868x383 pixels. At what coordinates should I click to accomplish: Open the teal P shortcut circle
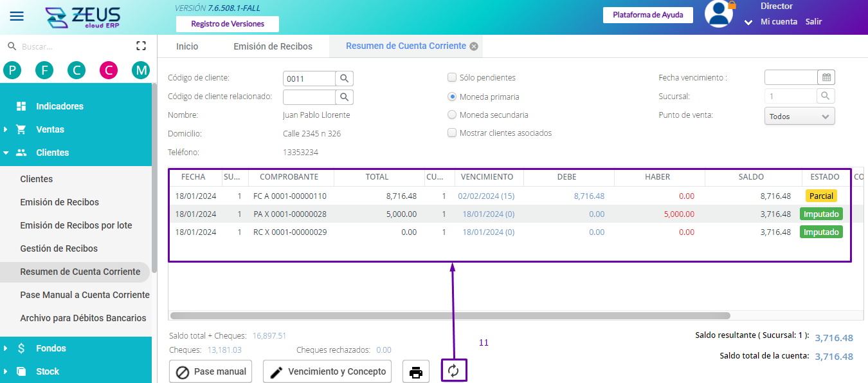point(12,70)
